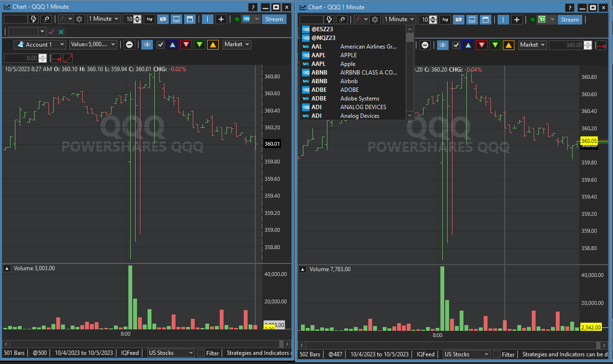The width and height of the screenshot is (613, 364).
Task: Click the lightning bolt icon in the right chart window
Action: click(329, 20)
